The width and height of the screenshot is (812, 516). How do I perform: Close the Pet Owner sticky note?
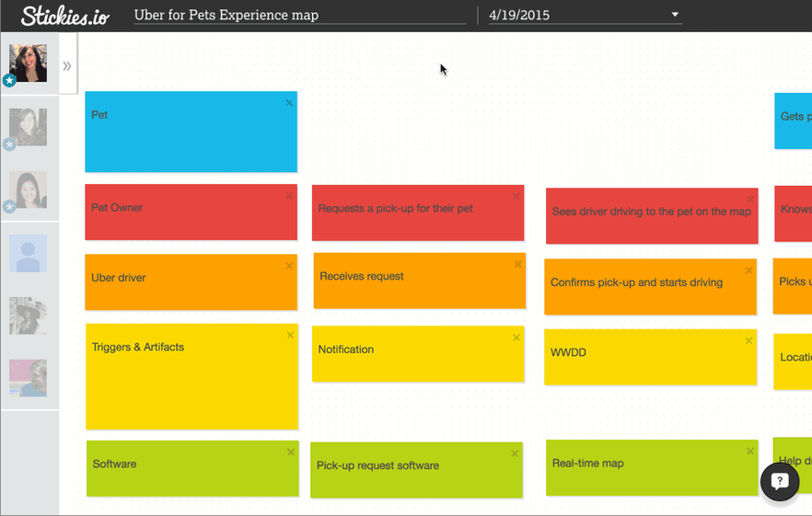pyautogui.click(x=289, y=196)
